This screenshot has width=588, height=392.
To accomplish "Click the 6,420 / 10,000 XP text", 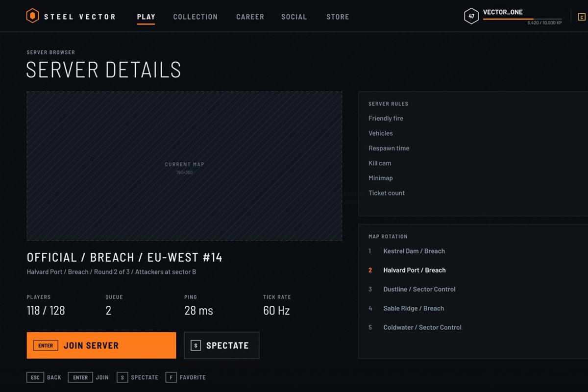I will [x=544, y=23].
